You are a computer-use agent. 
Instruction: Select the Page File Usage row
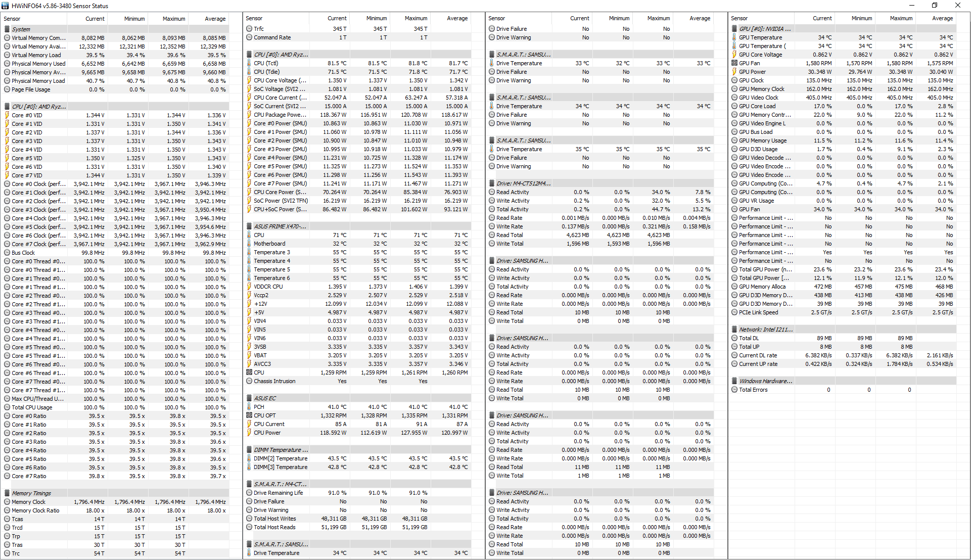click(x=31, y=89)
